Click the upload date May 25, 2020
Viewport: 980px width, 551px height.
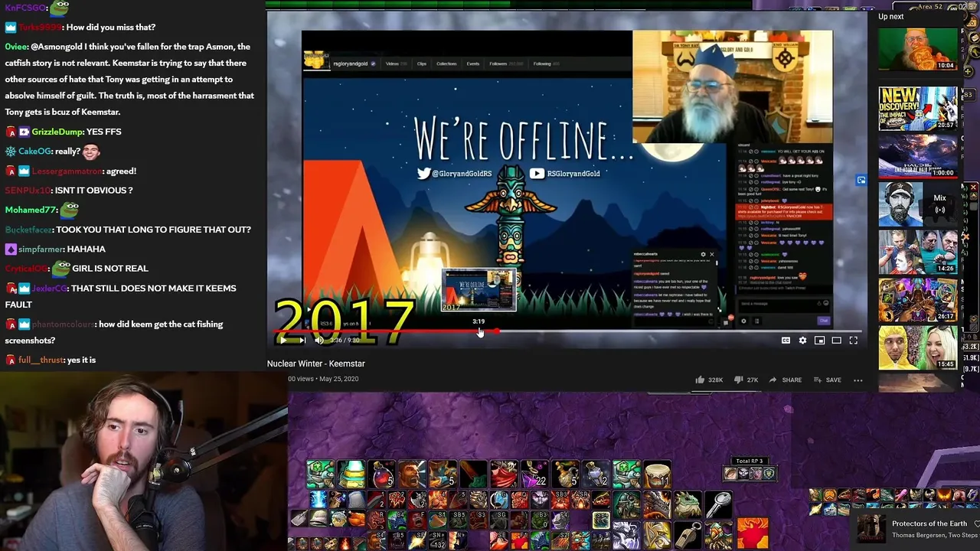(339, 379)
